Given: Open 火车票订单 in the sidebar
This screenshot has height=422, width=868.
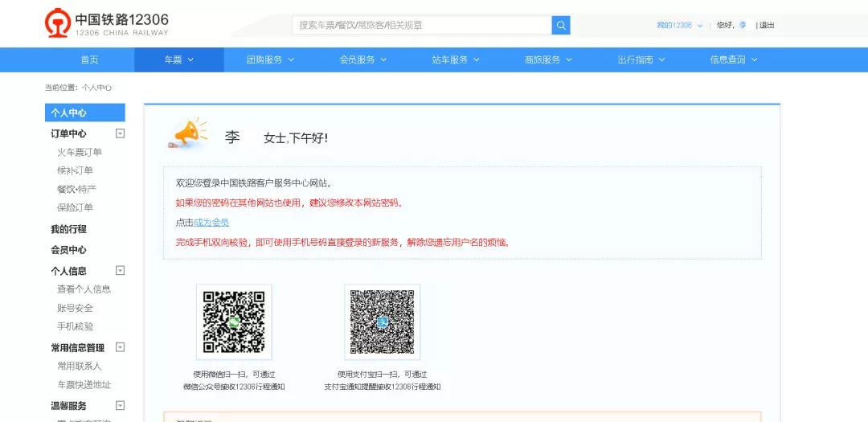Looking at the screenshot, I should coord(80,153).
